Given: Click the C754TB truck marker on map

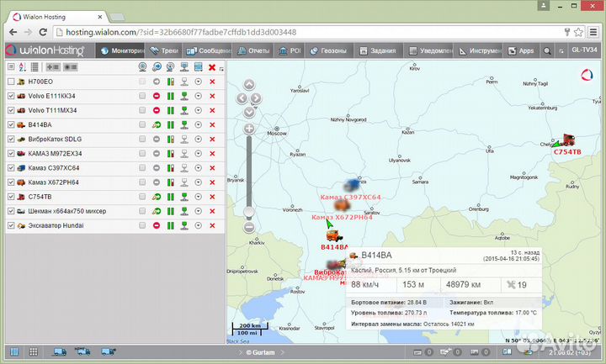Looking at the screenshot, I should [x=568, y=140].
